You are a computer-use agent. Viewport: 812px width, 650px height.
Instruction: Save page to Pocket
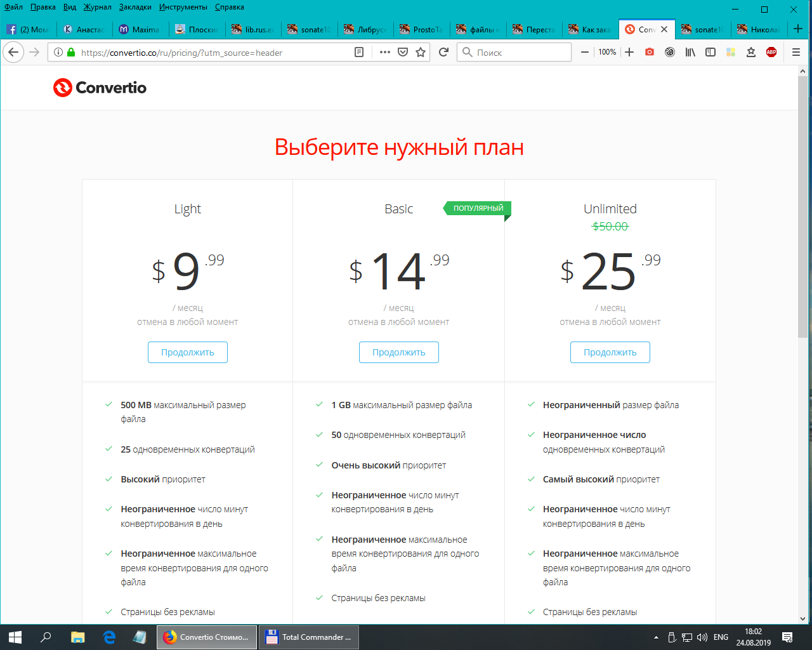tap(403, 52)
